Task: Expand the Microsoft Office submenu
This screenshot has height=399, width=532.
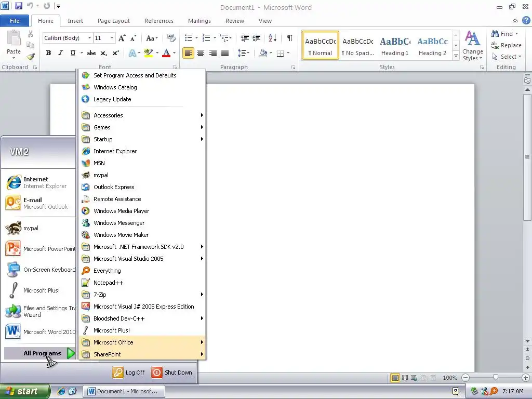Action: (142, 342)
